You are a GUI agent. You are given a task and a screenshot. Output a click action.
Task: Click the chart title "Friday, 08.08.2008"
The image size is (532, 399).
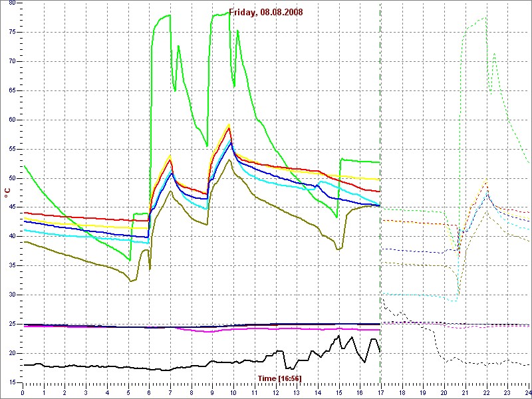pyautogui.click(x=265, y=13)
